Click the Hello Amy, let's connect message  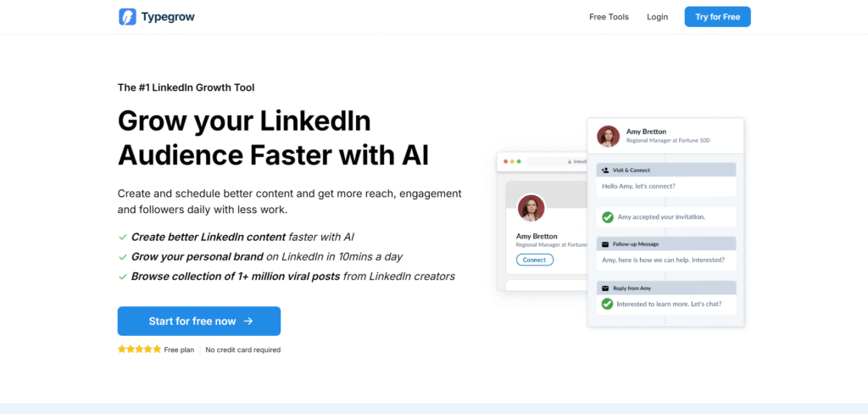click(666, 187)
